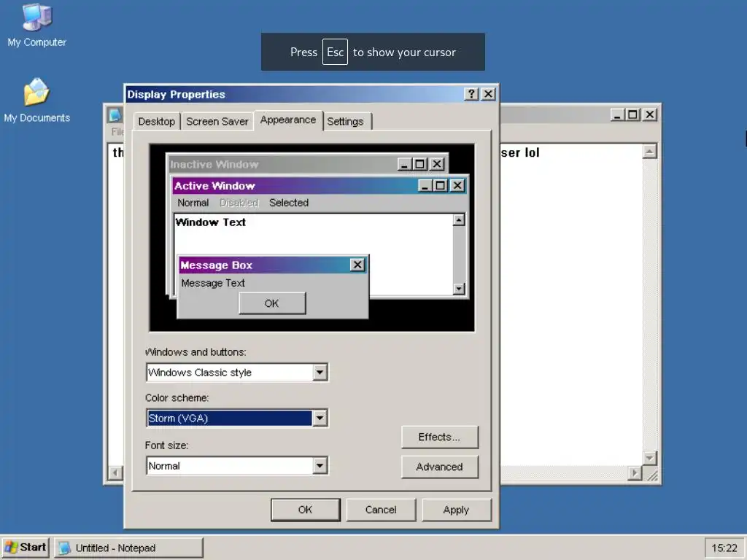Click 'Window Text' in preview
This screenshot has width=747, height=560.
[x=211, y=222]
